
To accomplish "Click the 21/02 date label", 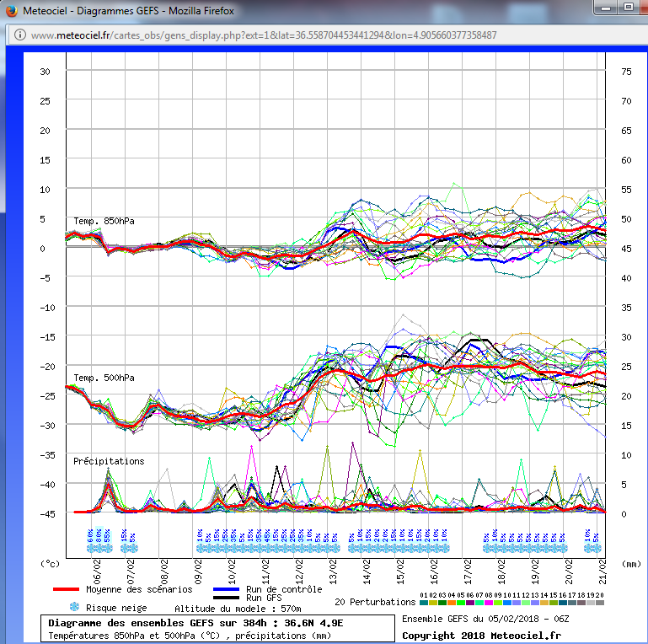I will click(x=602, y=572).
